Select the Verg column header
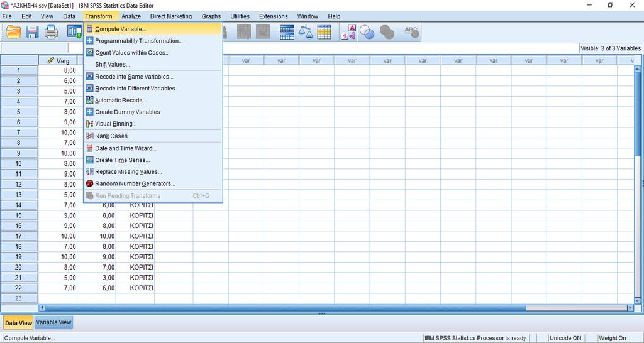644x343 pixels. [58, 60]
